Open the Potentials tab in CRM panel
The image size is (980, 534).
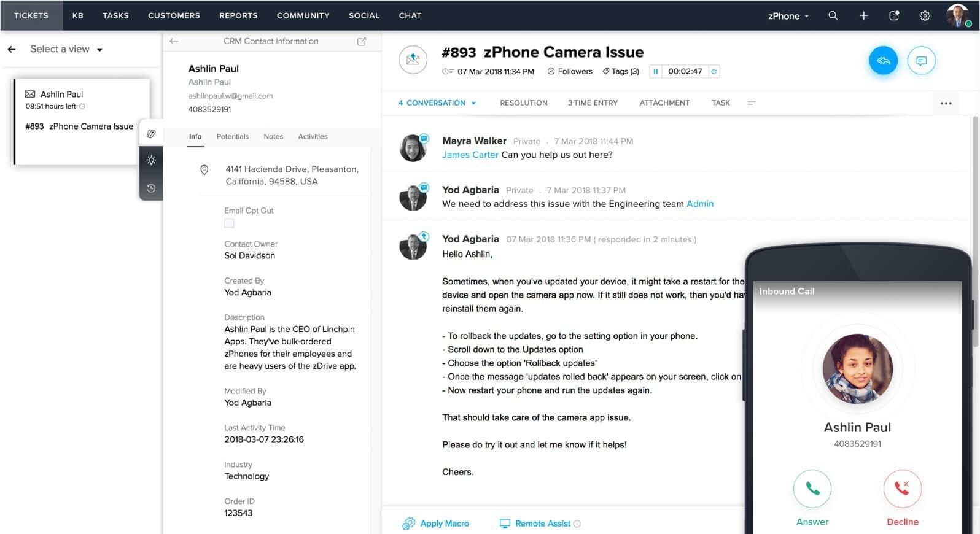click(x=232, y=137)
